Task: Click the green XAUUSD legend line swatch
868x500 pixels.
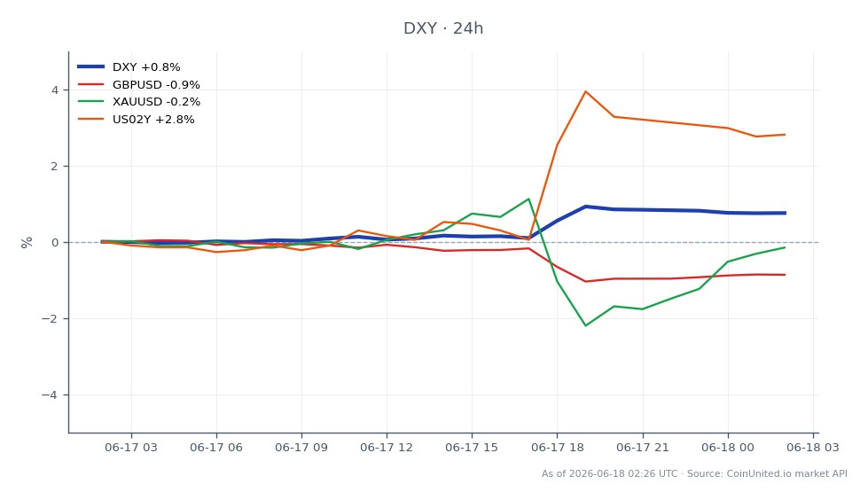Action: point(90,101)
